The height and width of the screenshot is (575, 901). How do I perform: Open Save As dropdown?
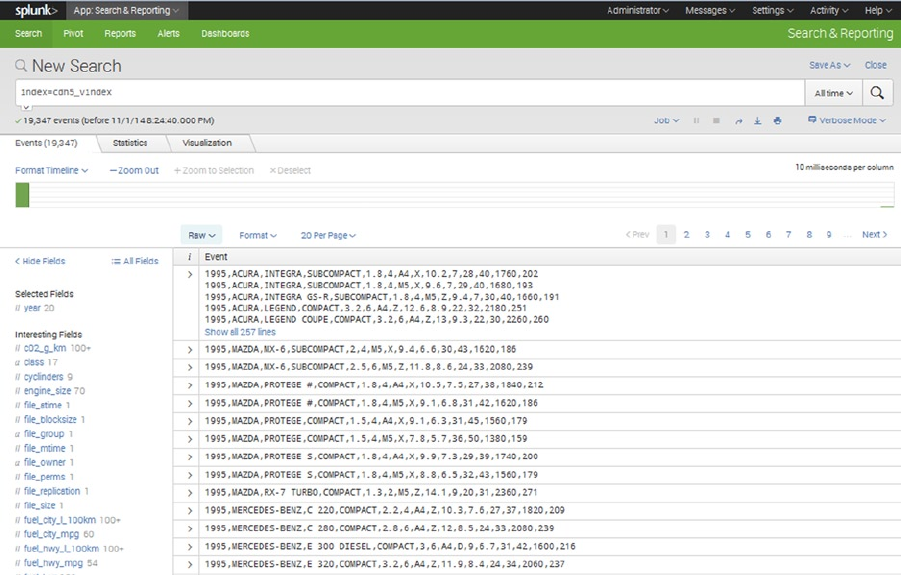coord(829,65)
